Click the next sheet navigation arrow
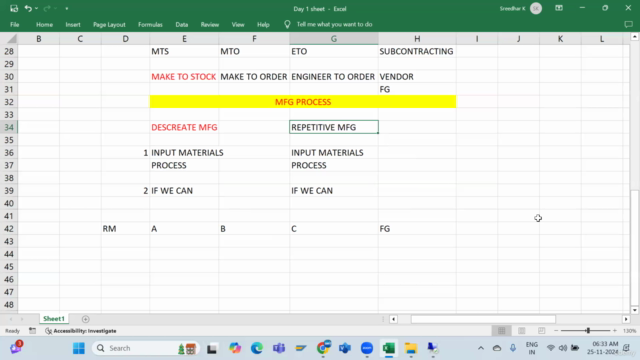Image resolution: width=640 pixels, height=360 pixels. (x=22, y=319)
